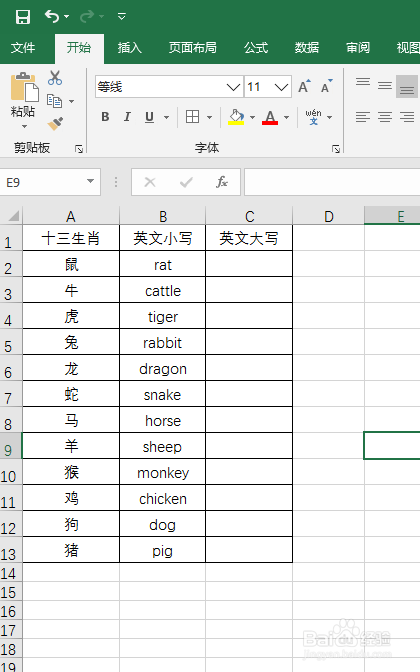Select the Cut scissors icon
The width and height of the screenshot is (420, 672).
(55, 78)
